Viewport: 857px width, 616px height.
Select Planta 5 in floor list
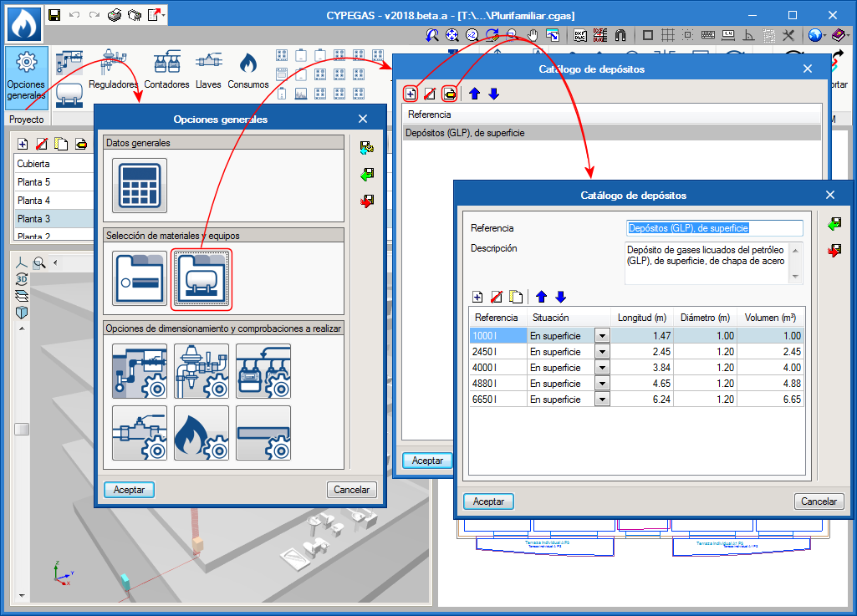click(x=54, y=182)
